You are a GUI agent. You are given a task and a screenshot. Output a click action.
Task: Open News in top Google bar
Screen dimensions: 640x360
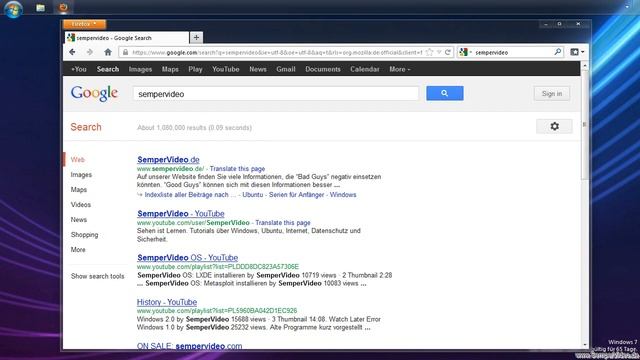(x=258, y=69)
